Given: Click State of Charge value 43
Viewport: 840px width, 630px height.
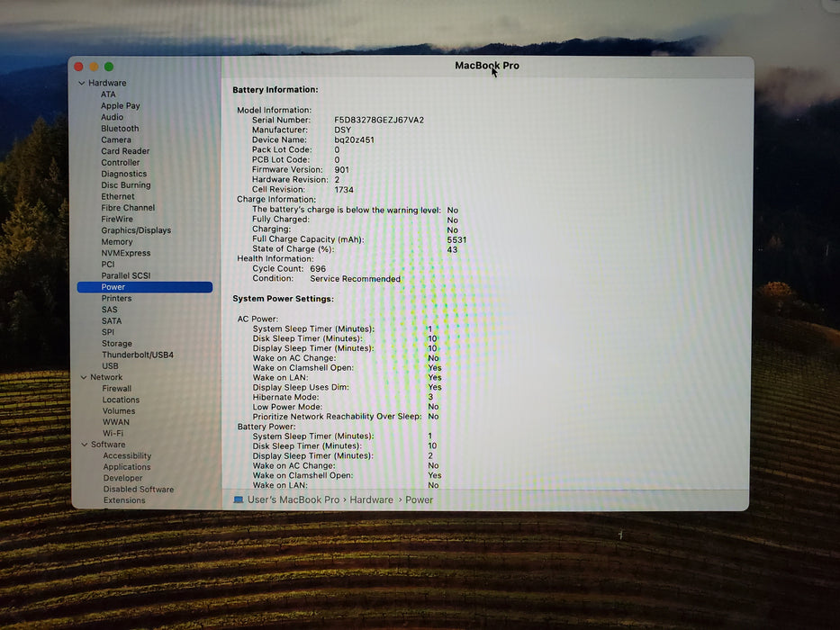Looking at the screenshot, I should click(453, 249).
